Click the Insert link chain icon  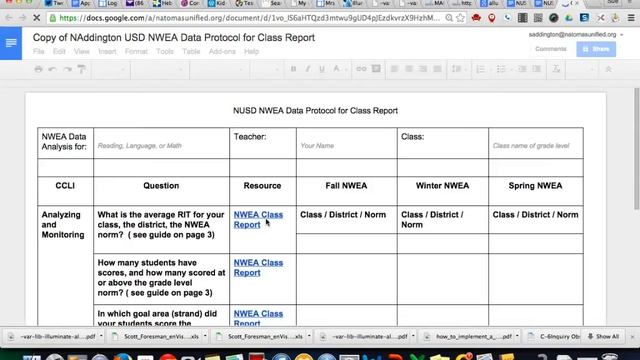point(361,69)
